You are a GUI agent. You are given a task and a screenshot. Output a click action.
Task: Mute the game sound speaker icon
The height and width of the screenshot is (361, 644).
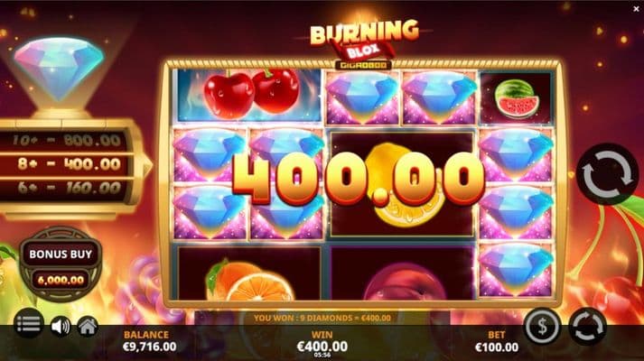60,327
